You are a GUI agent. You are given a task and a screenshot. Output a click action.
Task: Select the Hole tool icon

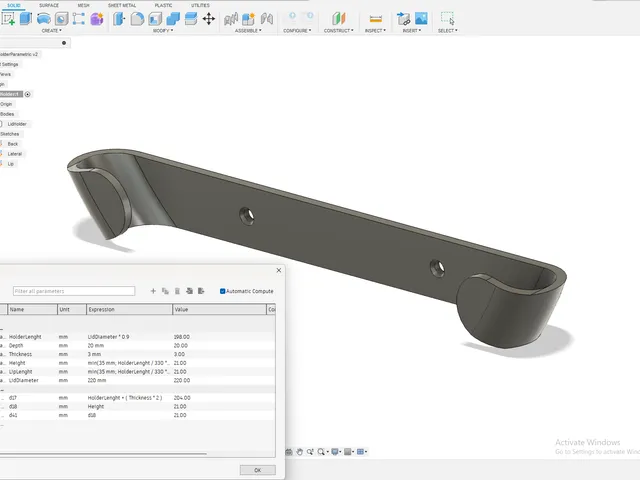tap(62, 19)
